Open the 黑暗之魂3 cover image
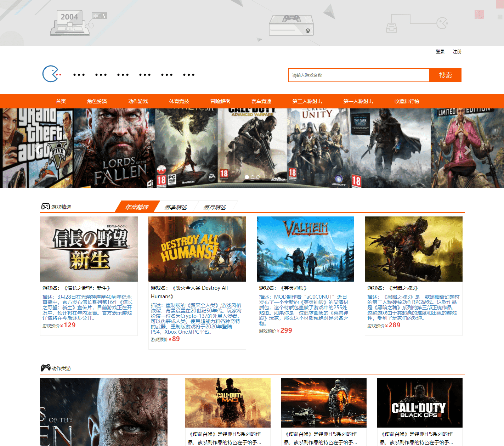504x446 pixels. pos(414,249)
